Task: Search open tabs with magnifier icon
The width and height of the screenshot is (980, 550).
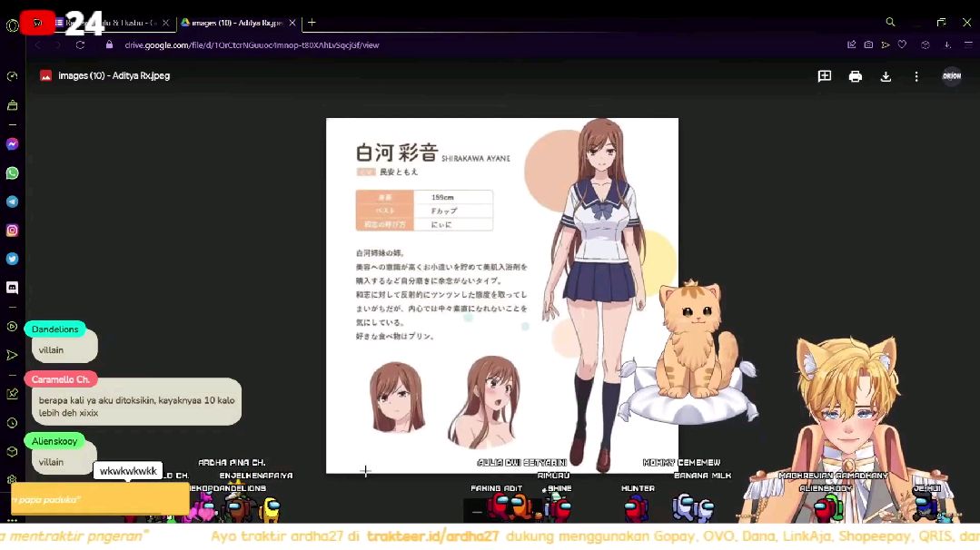Action: click(890, 23)
